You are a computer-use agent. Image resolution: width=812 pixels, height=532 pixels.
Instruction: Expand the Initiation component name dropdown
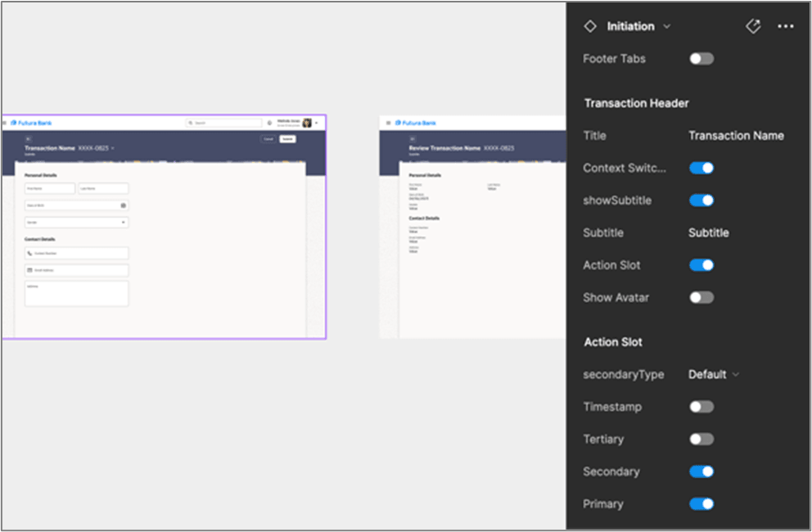pyautogui.click(x=666, y=26)
